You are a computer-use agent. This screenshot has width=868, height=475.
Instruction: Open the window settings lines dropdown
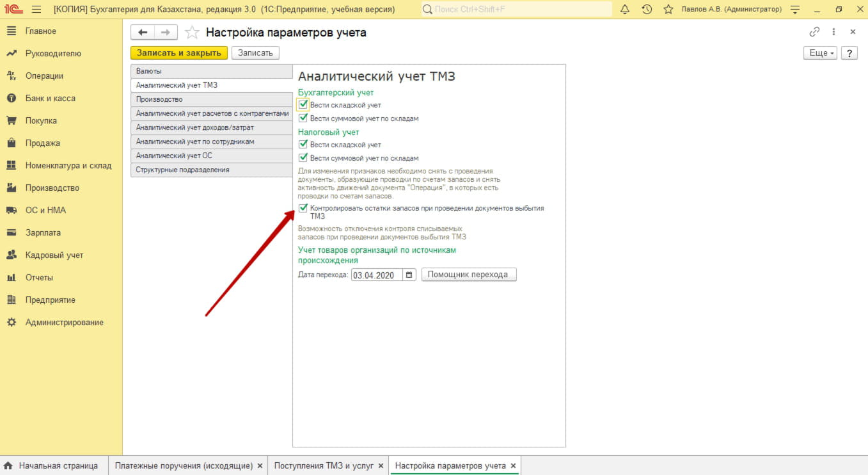tap(795, 10)
